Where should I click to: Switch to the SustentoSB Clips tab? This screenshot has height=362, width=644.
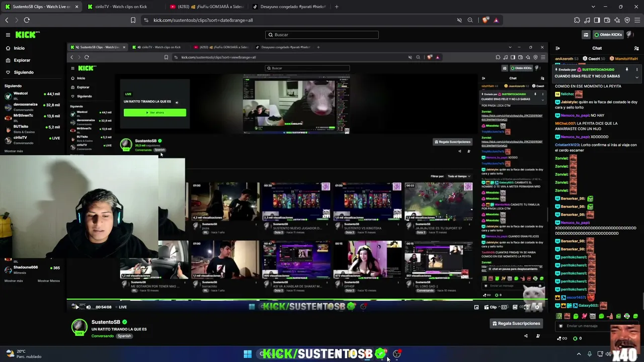(x=41, y=7)
